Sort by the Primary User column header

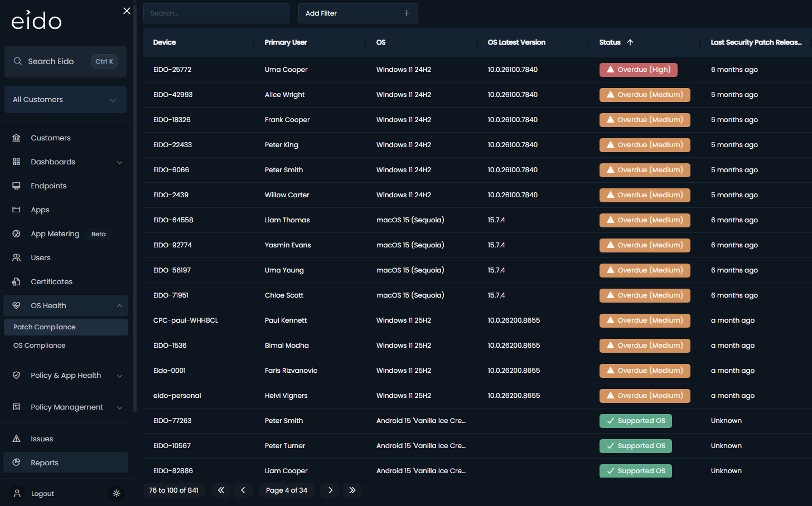pyautogui.click(x=286, y=42)
